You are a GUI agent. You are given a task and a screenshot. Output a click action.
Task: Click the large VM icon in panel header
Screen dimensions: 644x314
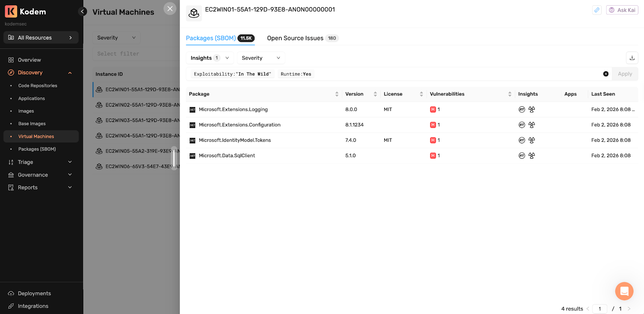194,13
